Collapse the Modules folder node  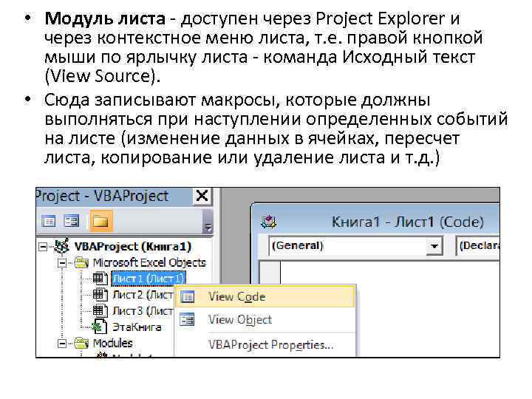tap(62, 344)
